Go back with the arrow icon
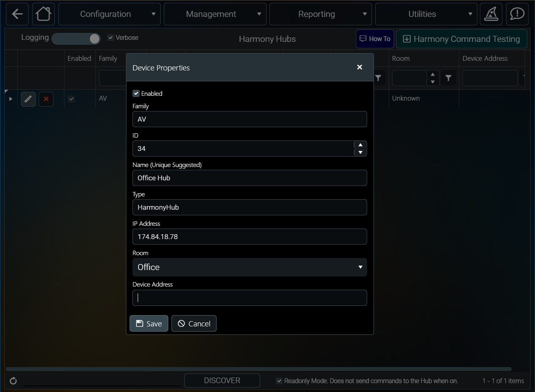The width and height of the screenshot is (535, 392). coord(17,14)
